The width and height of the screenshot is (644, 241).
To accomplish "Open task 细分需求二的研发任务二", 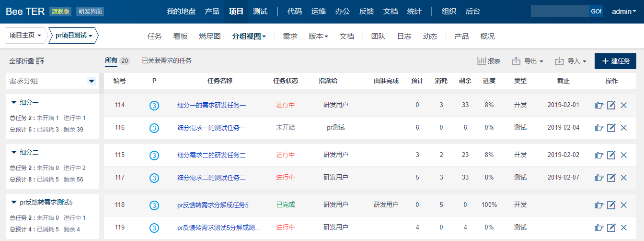I will pyautogui.click(x=211, y=155).
